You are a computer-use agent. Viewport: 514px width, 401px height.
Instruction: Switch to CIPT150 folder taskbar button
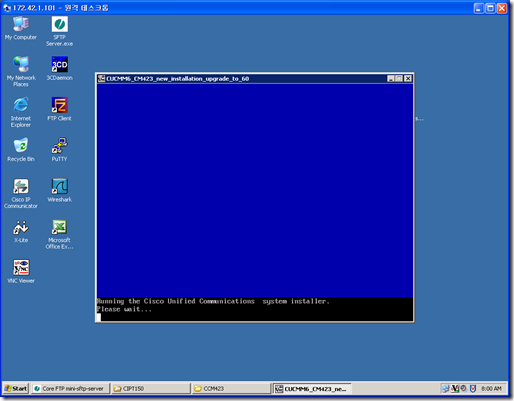click(151, 388)
